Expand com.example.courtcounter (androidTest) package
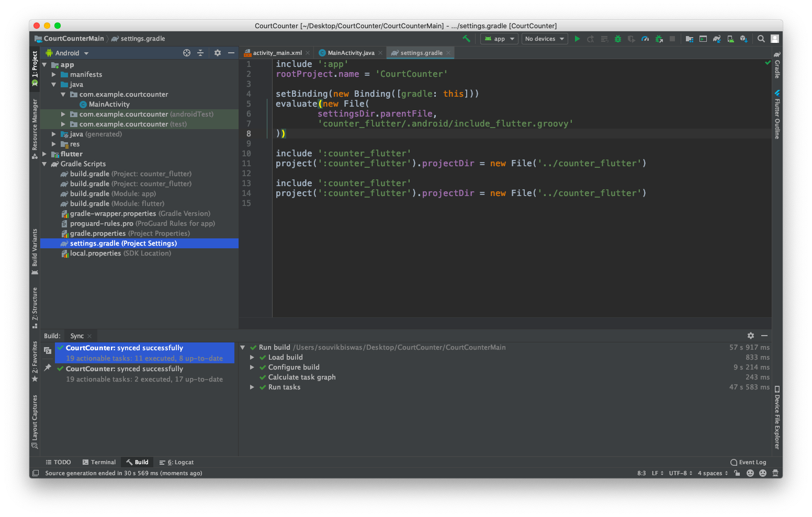The height and width of the screenshot is (517, 812). pos(63,114)
